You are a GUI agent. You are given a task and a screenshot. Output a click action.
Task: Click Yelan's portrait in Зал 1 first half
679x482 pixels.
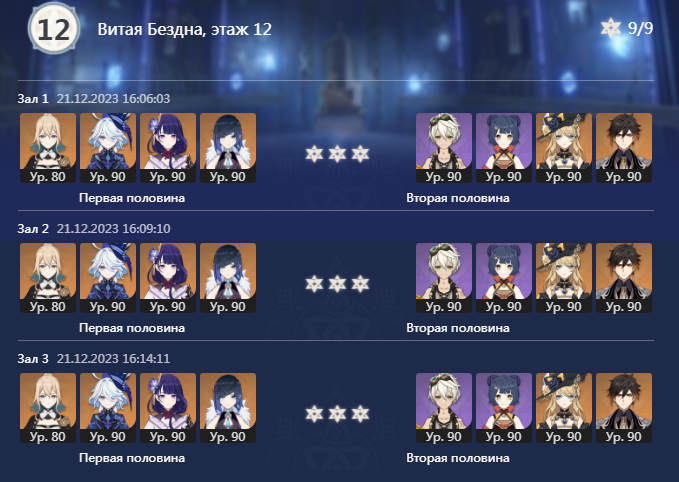coord(228,148)
